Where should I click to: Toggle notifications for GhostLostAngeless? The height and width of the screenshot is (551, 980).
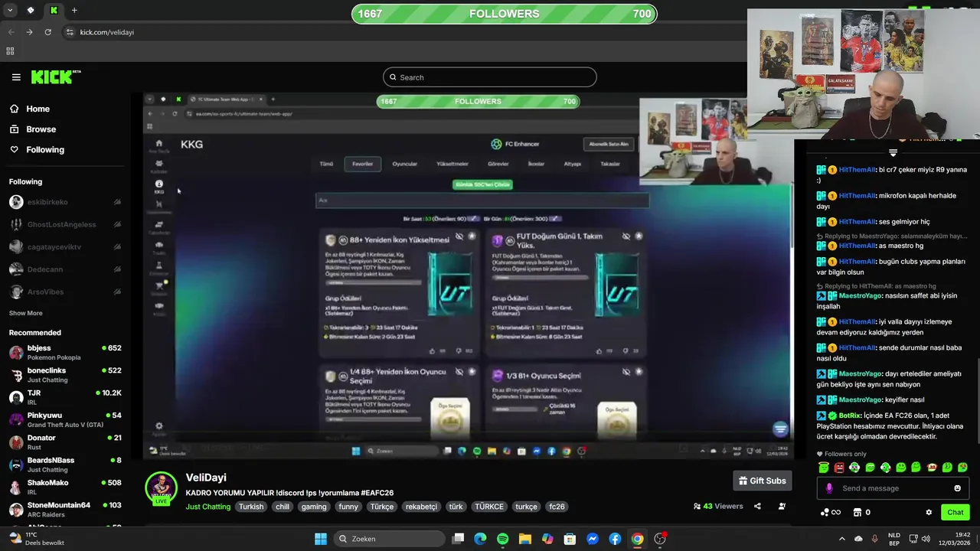[x=117, y=225]
